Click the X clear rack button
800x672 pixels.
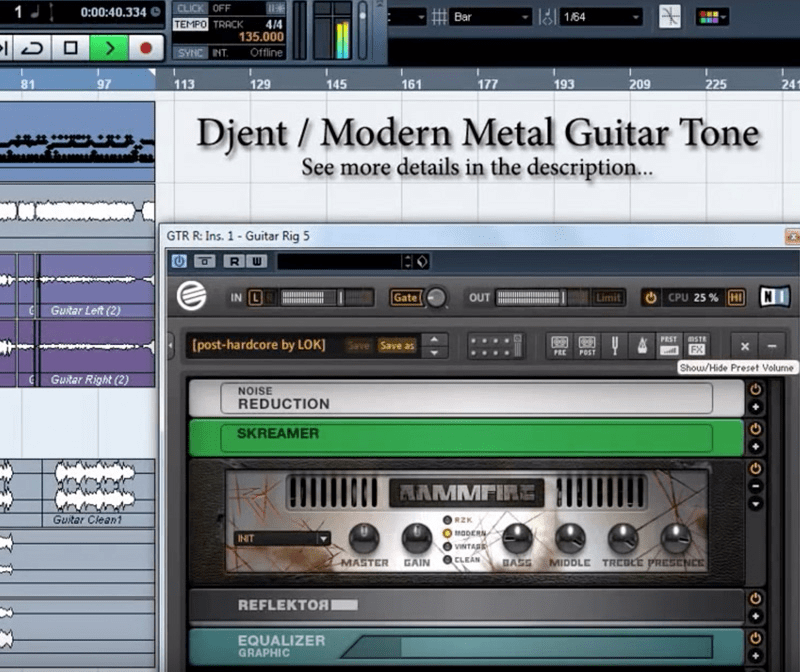click(x=744, y=346)
